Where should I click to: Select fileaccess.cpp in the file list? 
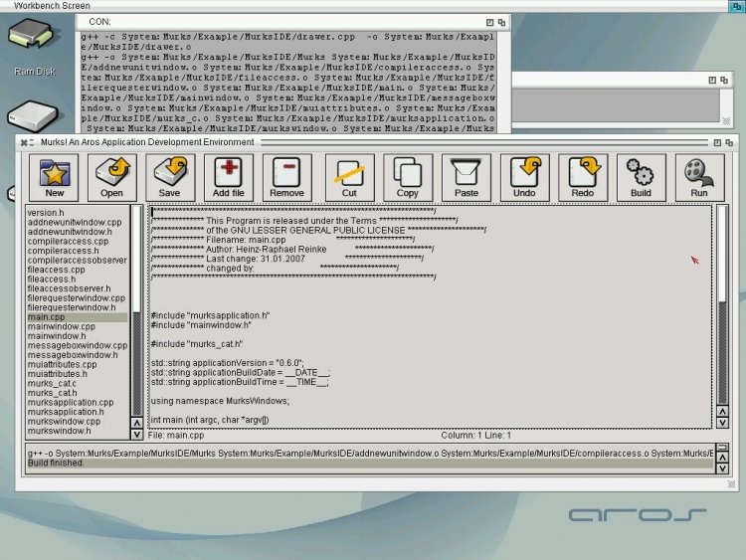pyautogui.click(x=77, y=270)
